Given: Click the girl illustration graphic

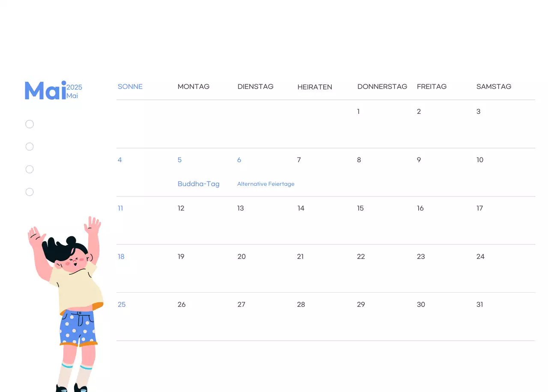Looking at the screenshot, I should (66, 300).
